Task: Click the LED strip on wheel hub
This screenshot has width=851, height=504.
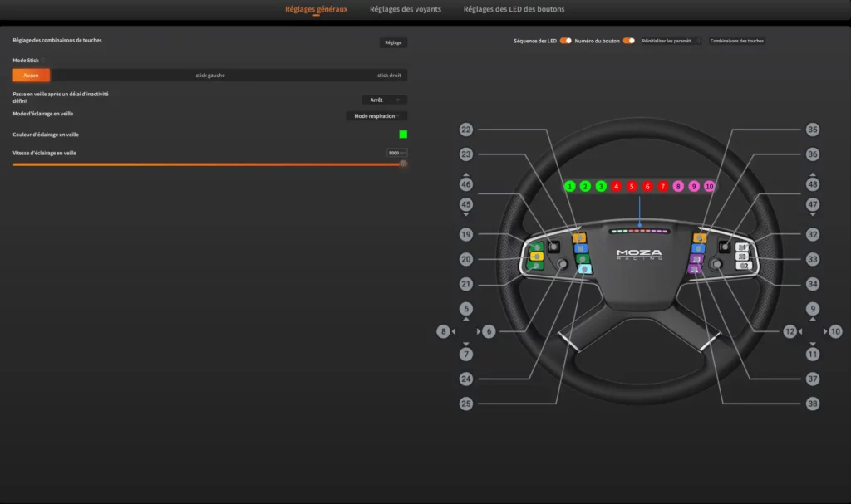Action: click(640, 231)
